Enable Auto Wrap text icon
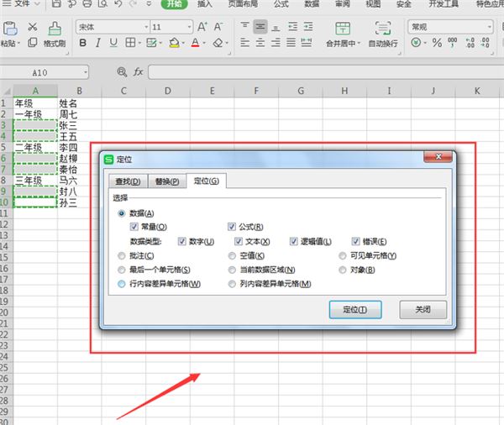The height and width of the screenshot is (425, 504). click(383, 29)
